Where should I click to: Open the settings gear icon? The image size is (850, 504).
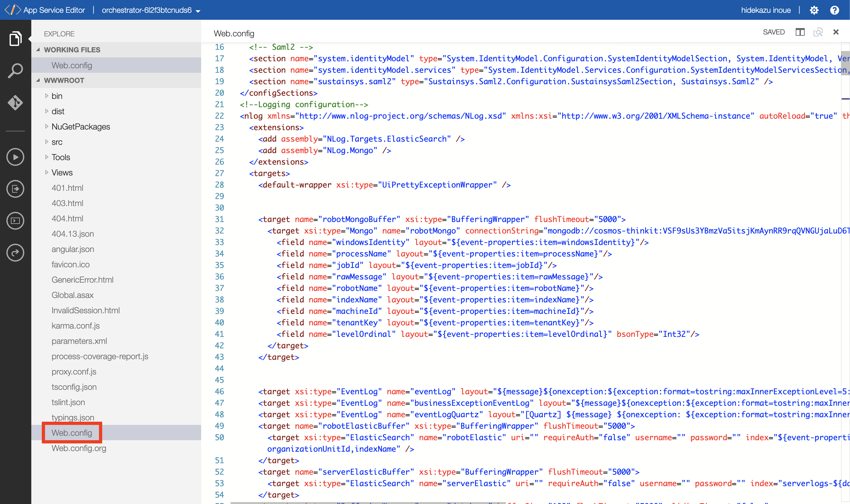point(814,10)
